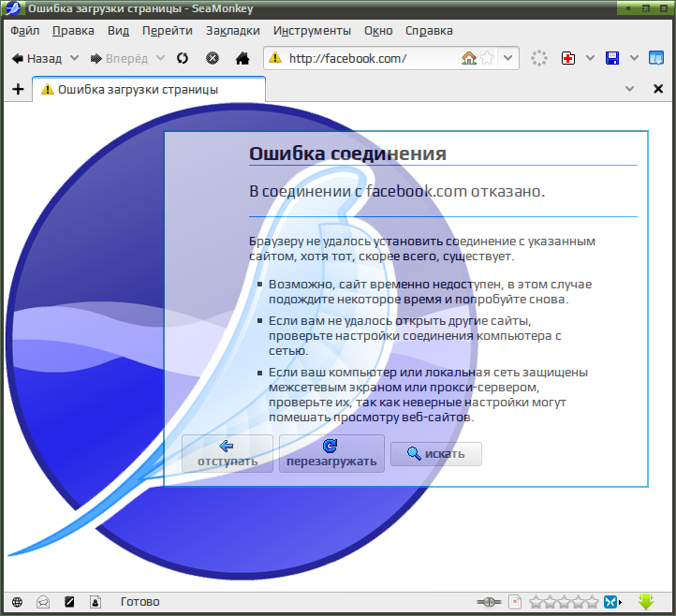Open the Справка menu
Screen dimensions: 676x616
click(x=429, y=31)
